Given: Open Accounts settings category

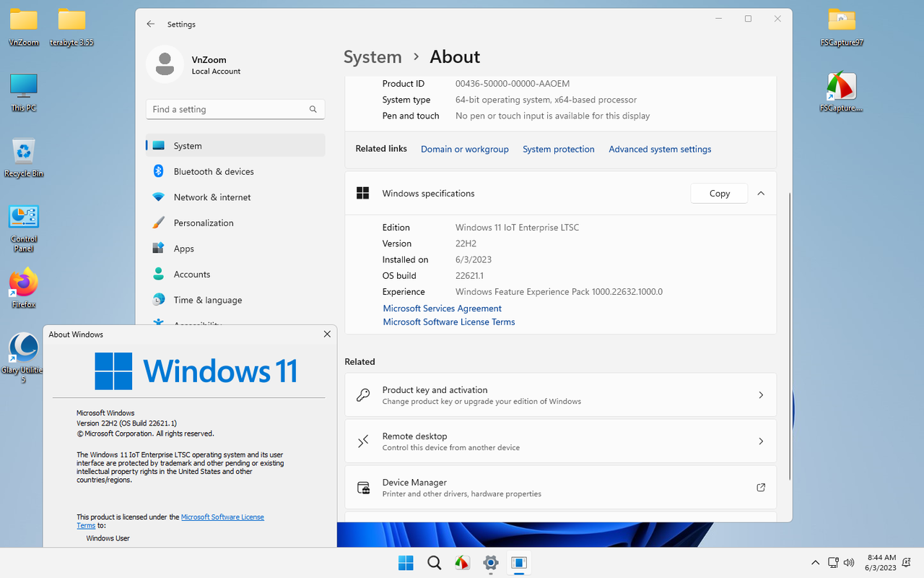Looking at the screenshot, I should point(235,274).
